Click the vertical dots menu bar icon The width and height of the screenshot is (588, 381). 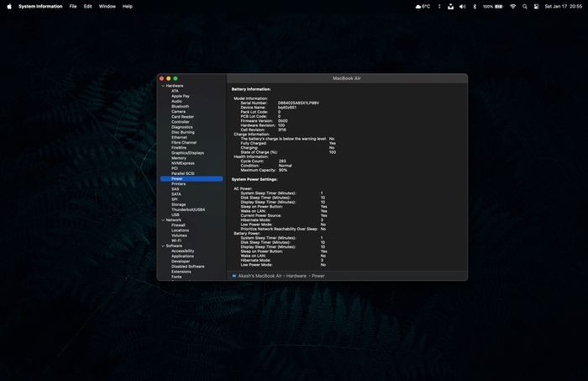(439, 7)
